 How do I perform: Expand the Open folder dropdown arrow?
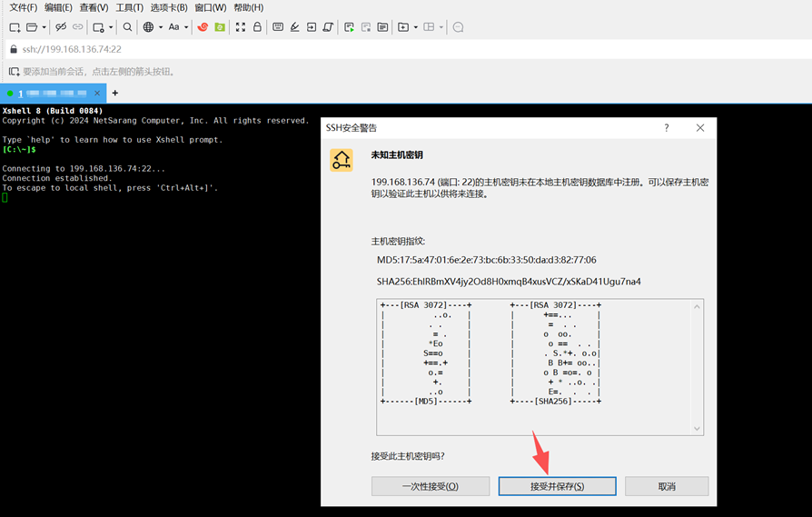coord(44,27)
